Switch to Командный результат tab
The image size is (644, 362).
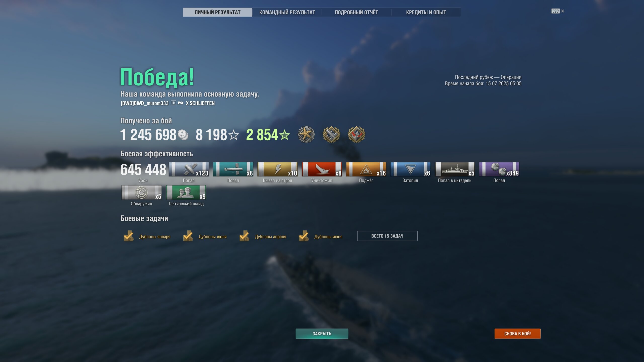[287, 12]
